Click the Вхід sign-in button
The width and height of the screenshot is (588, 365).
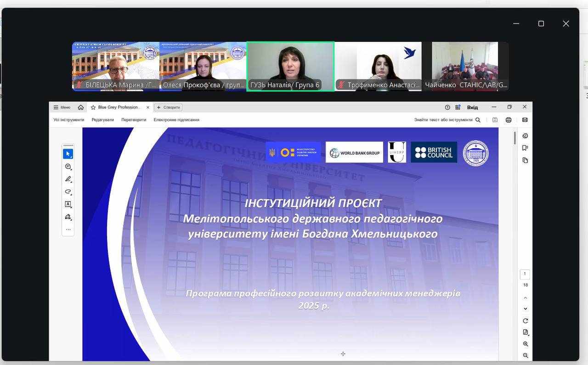472,107
